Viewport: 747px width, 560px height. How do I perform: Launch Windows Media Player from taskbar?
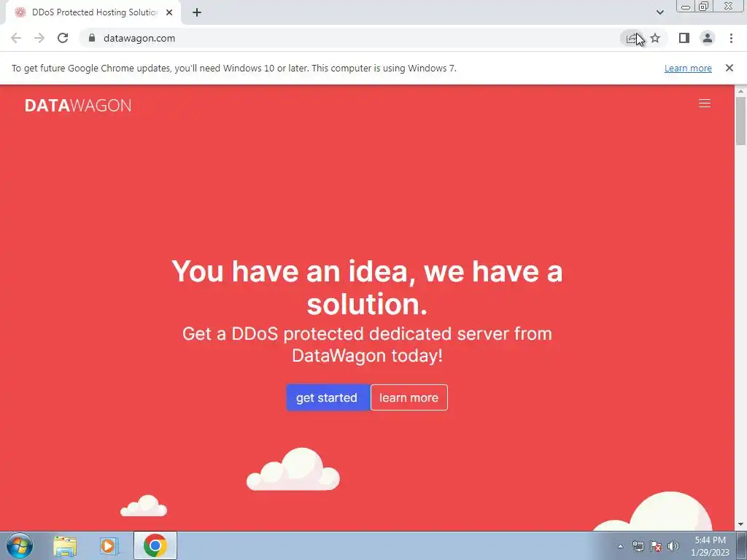click(x=109, y=546)
